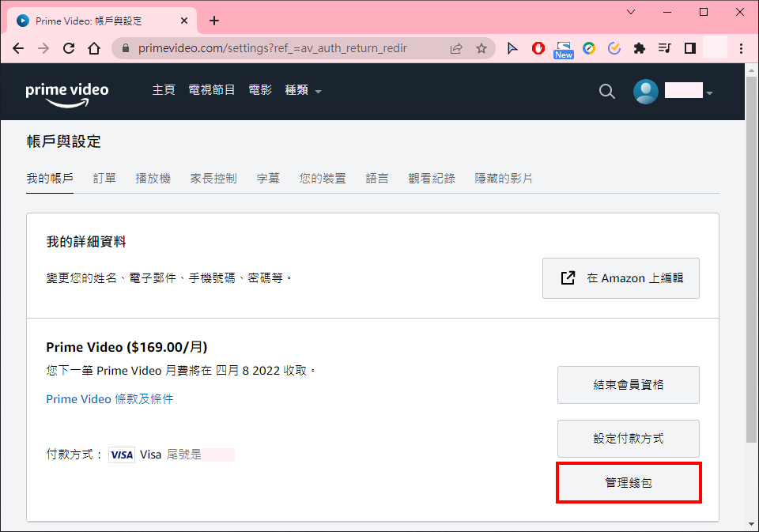The height and width of the screenshot is (532, 759).
Task: Open 電影 movies in navigation
Action: click(x=260, y=90)
